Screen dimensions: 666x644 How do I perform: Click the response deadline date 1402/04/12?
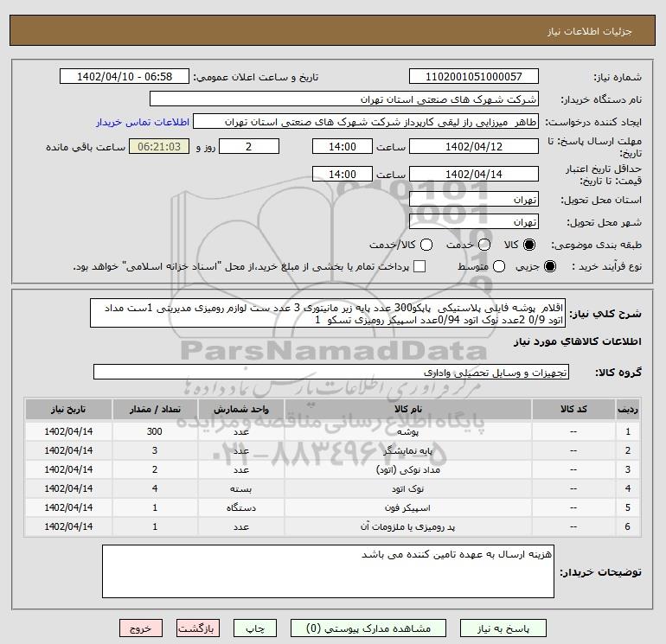tap(474, 146)
